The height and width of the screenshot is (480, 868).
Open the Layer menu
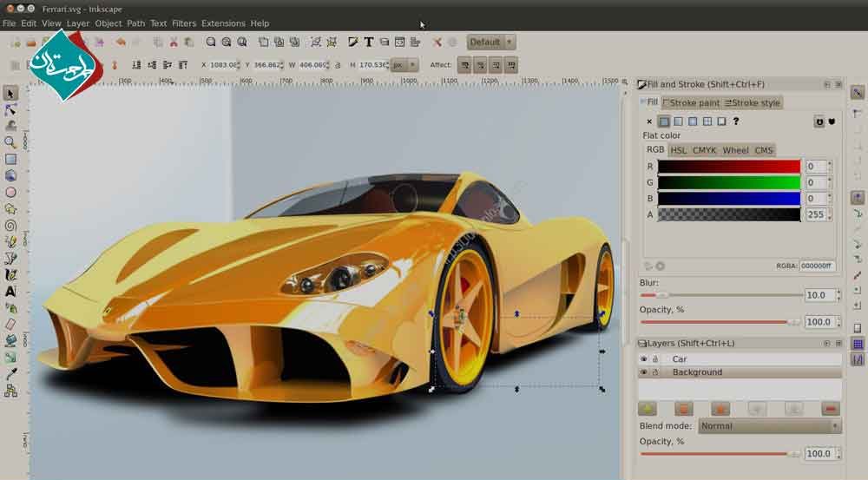point(78,23)
